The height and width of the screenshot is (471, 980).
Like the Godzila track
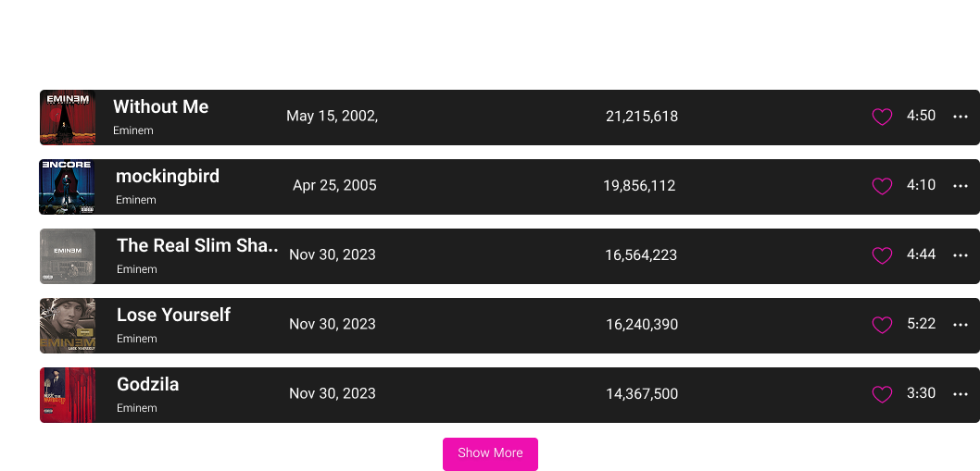point(882,394)
